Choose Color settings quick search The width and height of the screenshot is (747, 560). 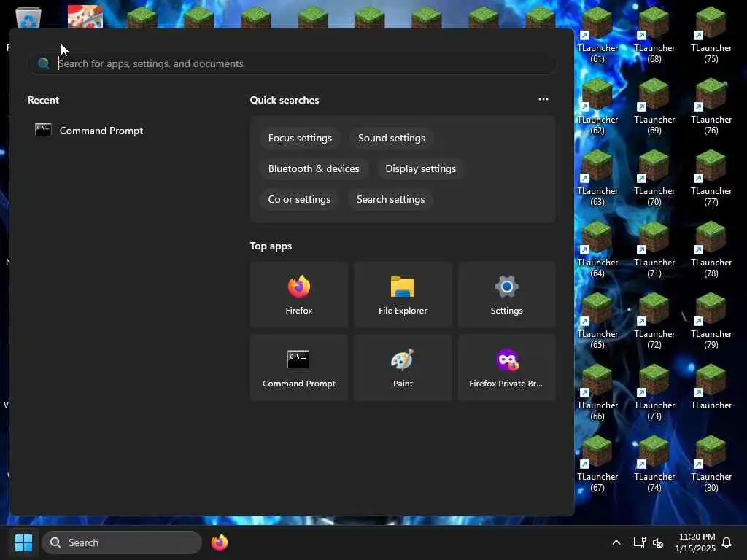click(x=299, y=199)
